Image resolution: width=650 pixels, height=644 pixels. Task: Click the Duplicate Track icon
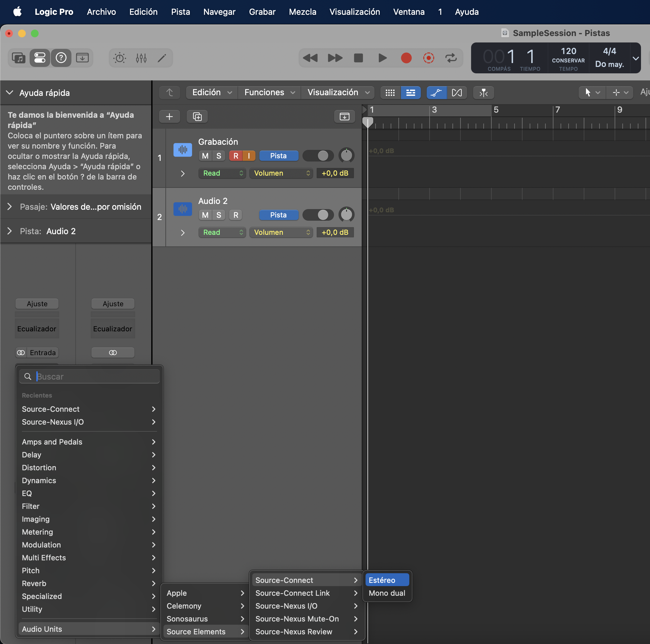tap(197, 116)
